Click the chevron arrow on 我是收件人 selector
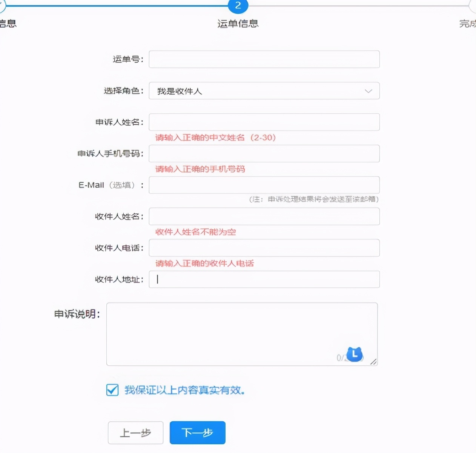 (368, 91)
